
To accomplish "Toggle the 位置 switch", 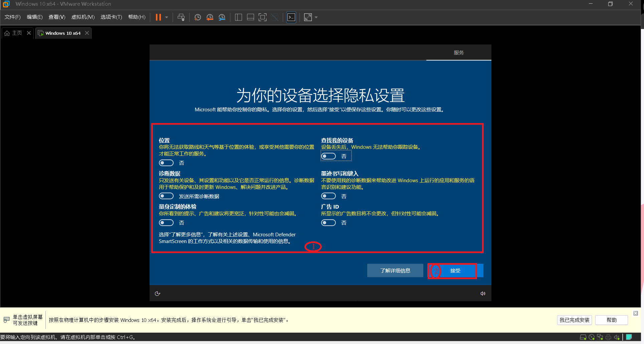I will point(166,163).
